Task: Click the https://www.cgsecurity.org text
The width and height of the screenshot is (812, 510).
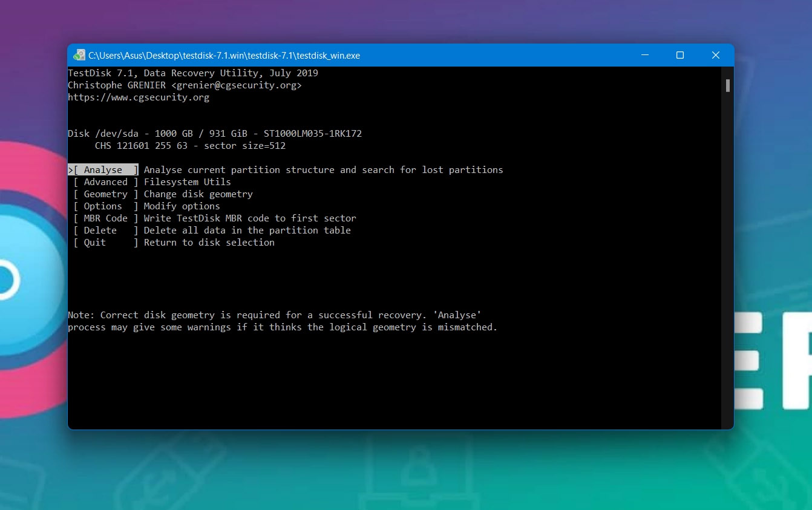Action: pos(139,97)
